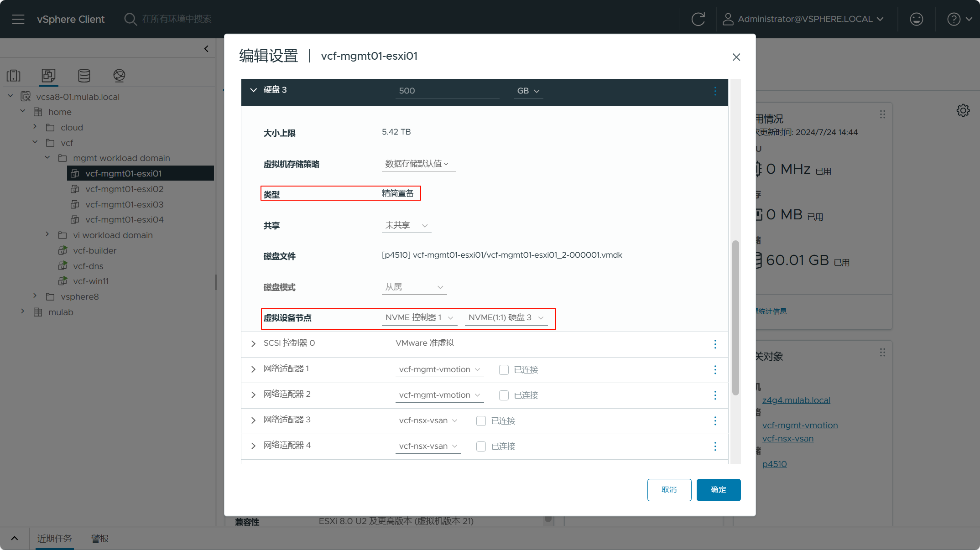Expand the bottom recent tasks panel arrow
Screen dimensions: 980x550
pyautogui.click(x=15, y=539)
